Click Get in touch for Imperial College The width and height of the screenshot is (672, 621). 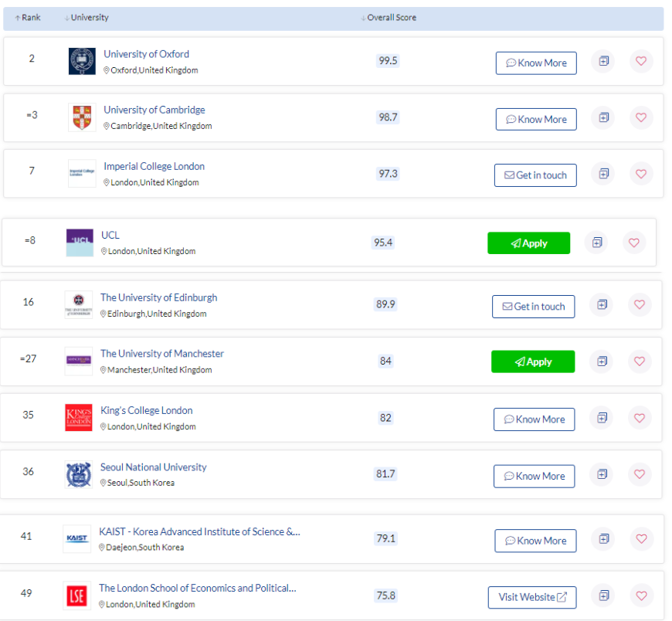(x=535, y=175)
